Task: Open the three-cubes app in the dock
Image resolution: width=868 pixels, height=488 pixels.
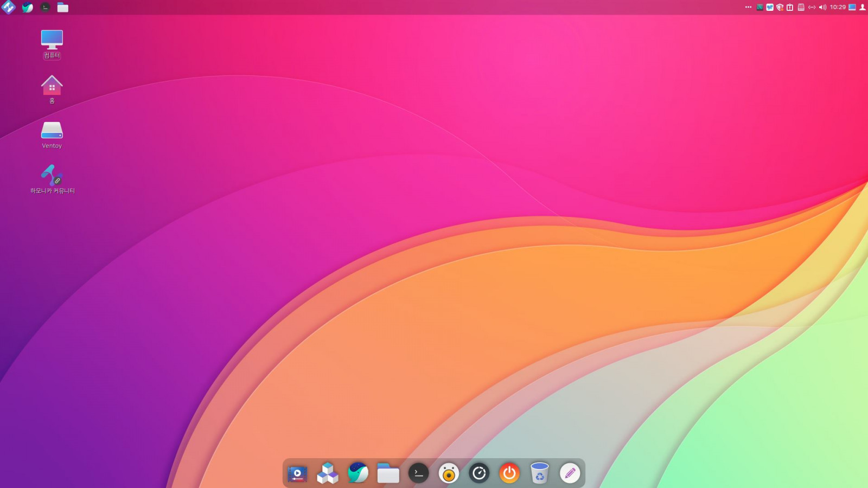Action: [328, 473]
